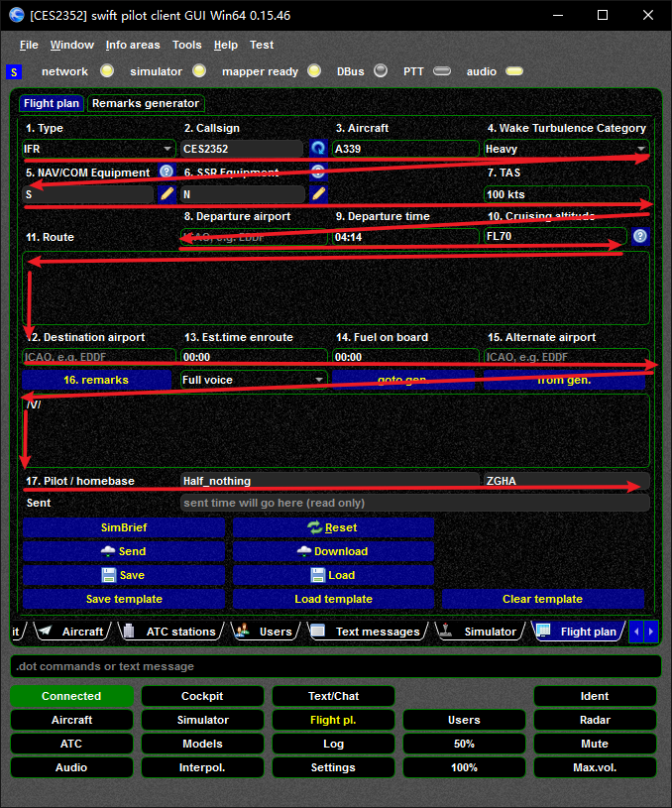Click the callsign refresh icon

pos(317,149)
